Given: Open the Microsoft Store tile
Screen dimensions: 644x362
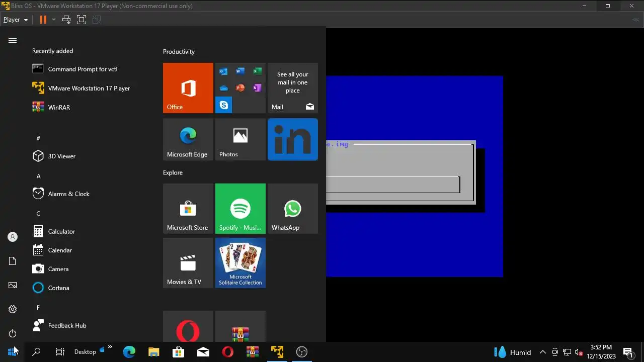Looking at the screenshot, I should (188, 209).
